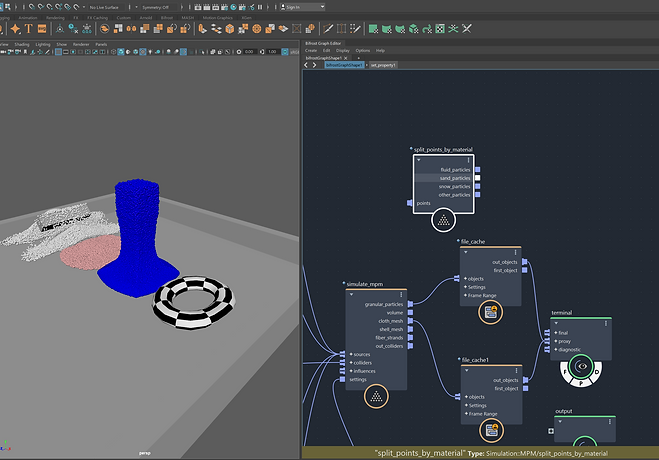Click the Insert Edge Loop shelf icon
659x460 pixels.
coord(342,29)
